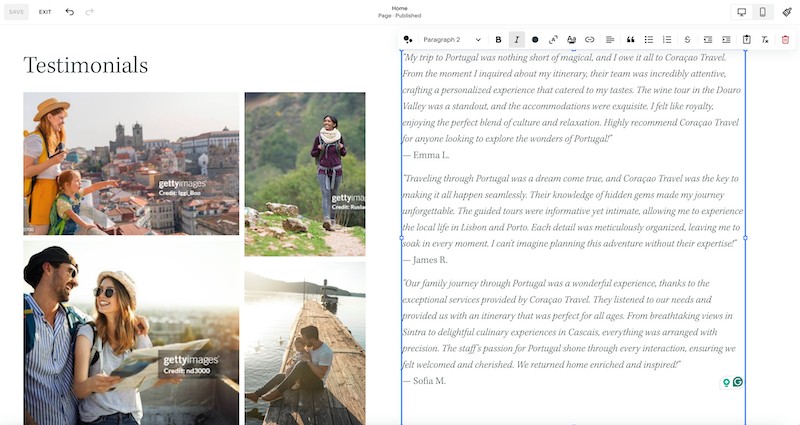Click the '— James R.' attribution text
The height and width of the screenshot is (425, 800).
tap(425, 260)
